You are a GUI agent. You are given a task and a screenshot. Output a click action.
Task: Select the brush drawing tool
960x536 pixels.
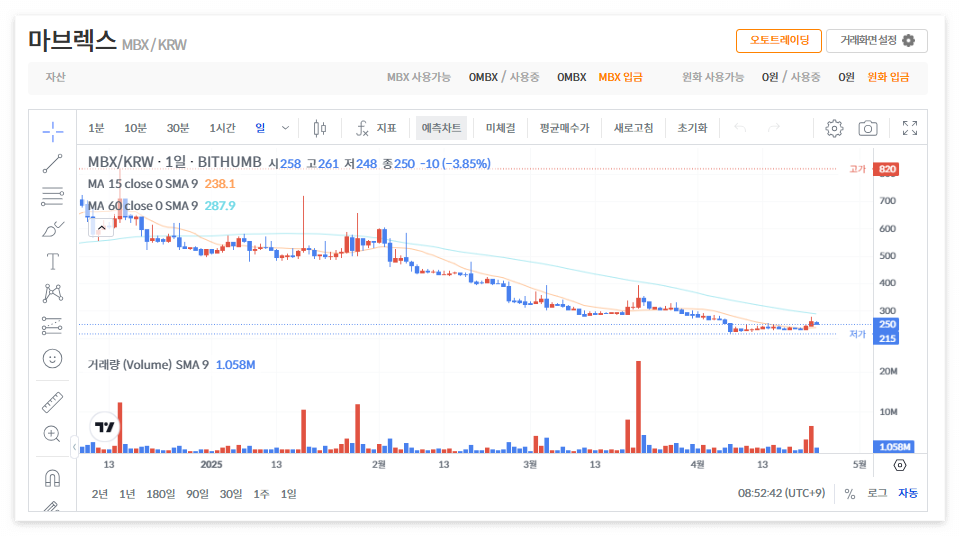pyautogui.click(x=53, y=229)
